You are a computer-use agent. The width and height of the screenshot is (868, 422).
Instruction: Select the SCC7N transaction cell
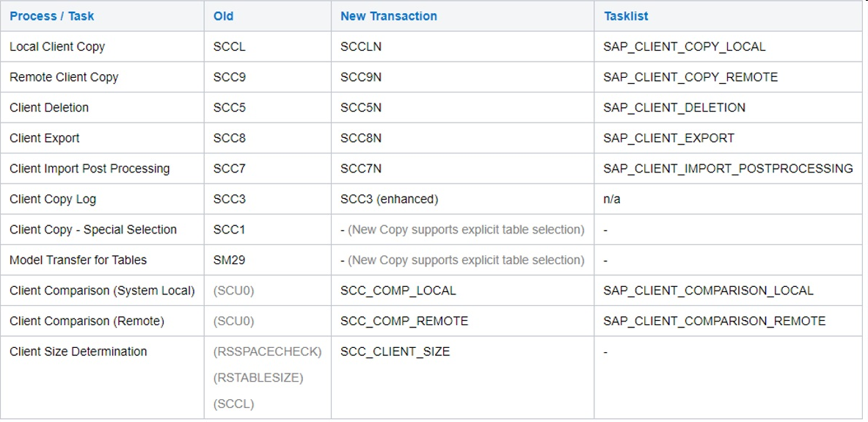[x=361, y=169]
